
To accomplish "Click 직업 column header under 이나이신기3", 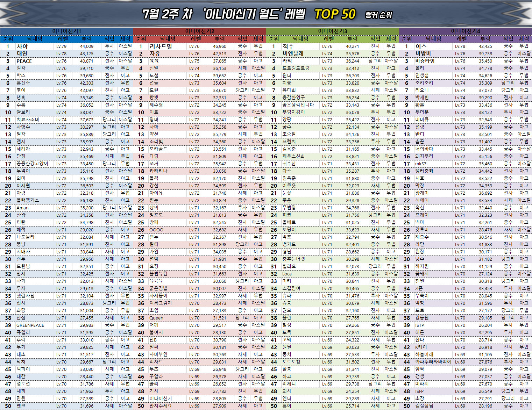I will click(375, 39).
